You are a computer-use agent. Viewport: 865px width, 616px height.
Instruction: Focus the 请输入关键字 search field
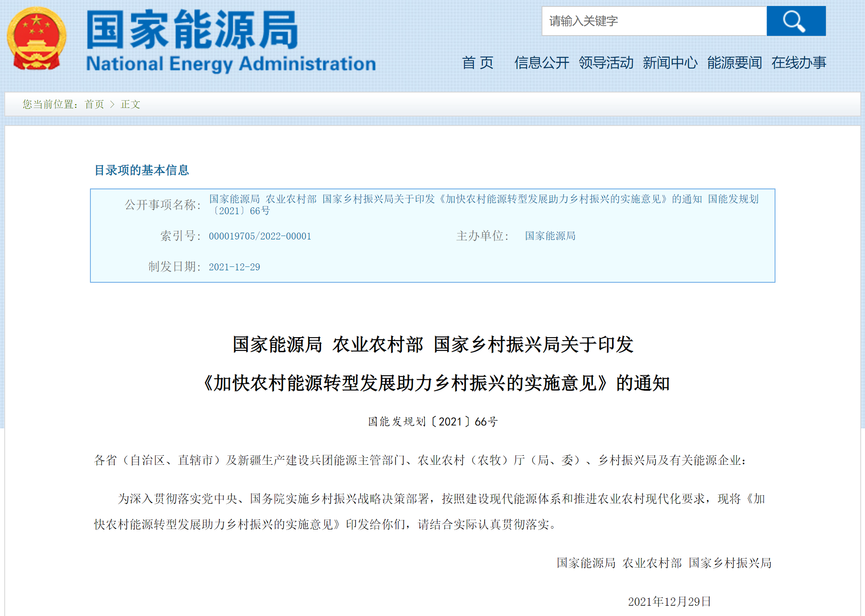click(x=654, y=21)
